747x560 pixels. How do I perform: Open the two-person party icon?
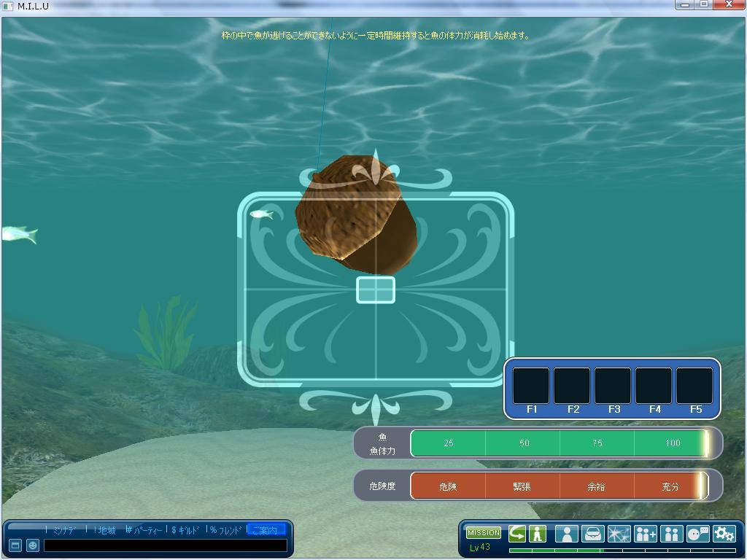point(671,534)
